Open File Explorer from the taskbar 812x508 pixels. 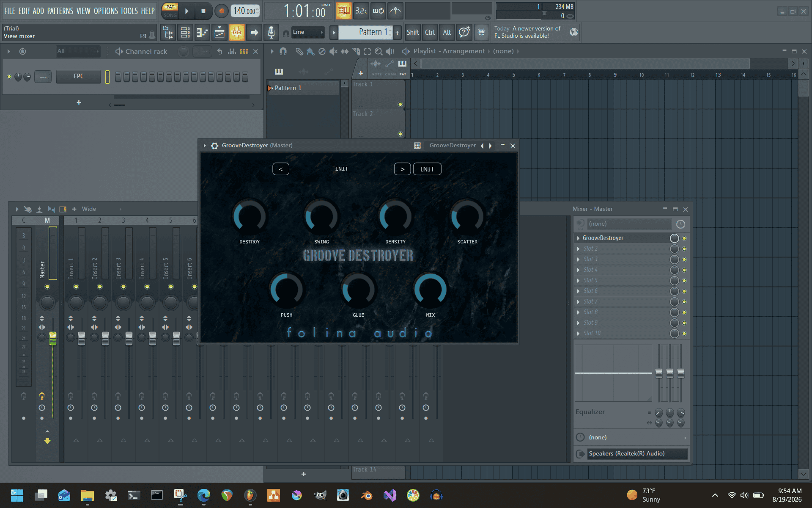[x=87, y=495]
